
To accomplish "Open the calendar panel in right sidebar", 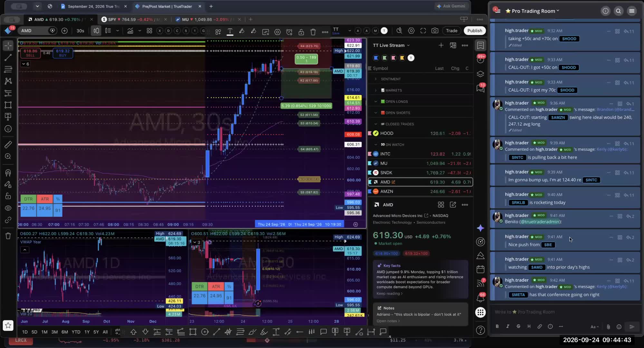I will tap(480, 269).
